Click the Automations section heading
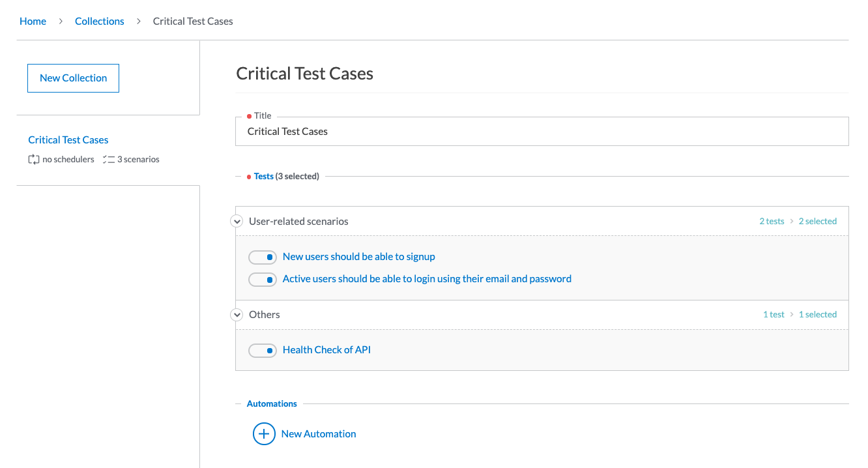 (x=272, y=403)
